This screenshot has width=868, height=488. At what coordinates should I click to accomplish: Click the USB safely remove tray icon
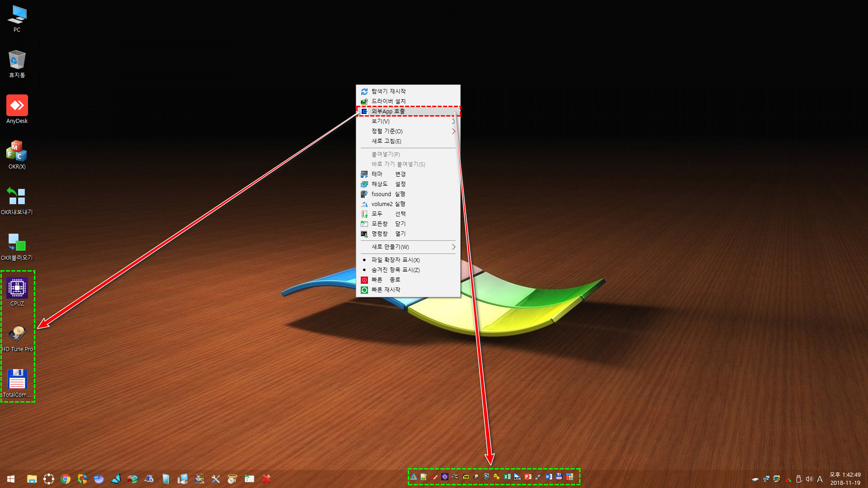click(x=799, y=479)
